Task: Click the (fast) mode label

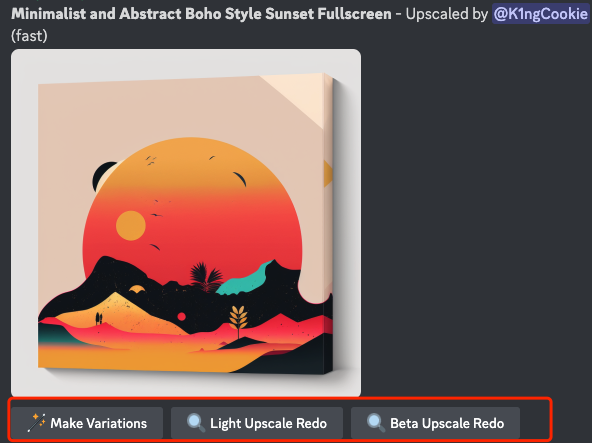Action: pos(29,36)
